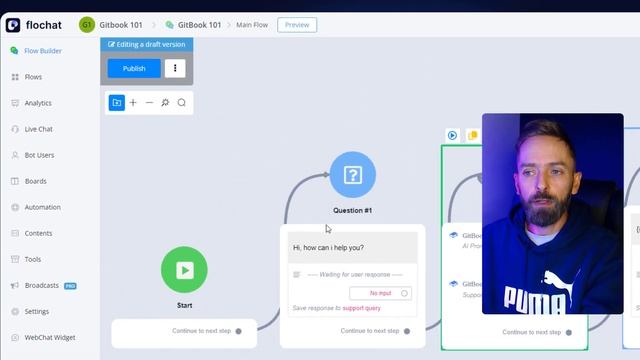Screen dimensions: 640x360
Task: Click the Automation icon
Action: (x=15, y=207)
